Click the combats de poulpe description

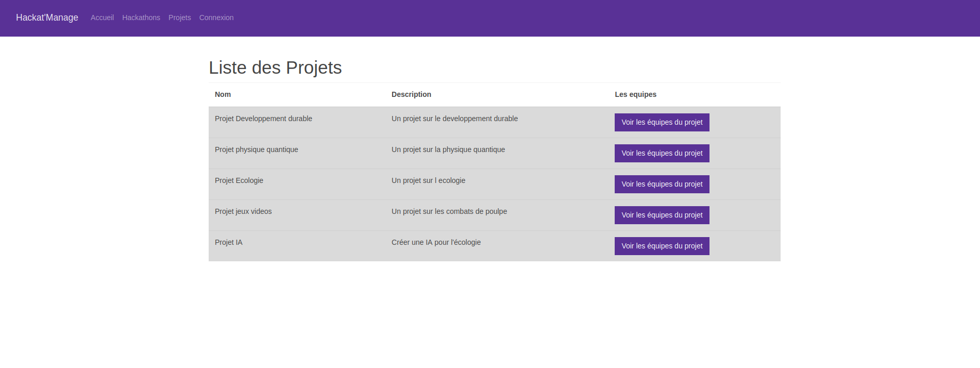[x=449, y=211]
